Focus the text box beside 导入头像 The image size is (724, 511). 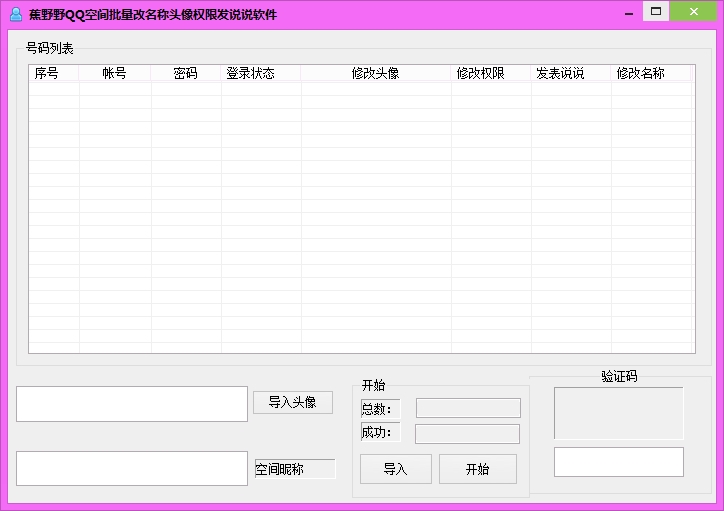pyautogui.click(x=131, y=404)
